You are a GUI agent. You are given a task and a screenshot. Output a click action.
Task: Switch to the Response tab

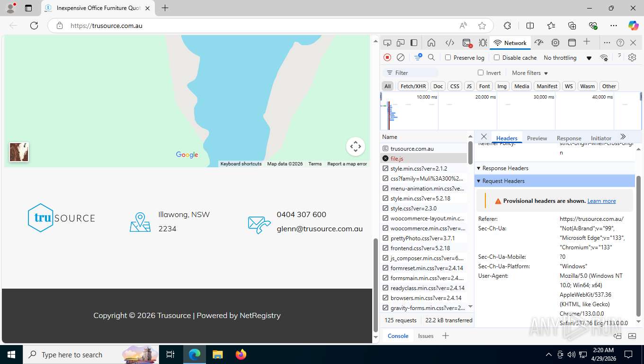569,138
